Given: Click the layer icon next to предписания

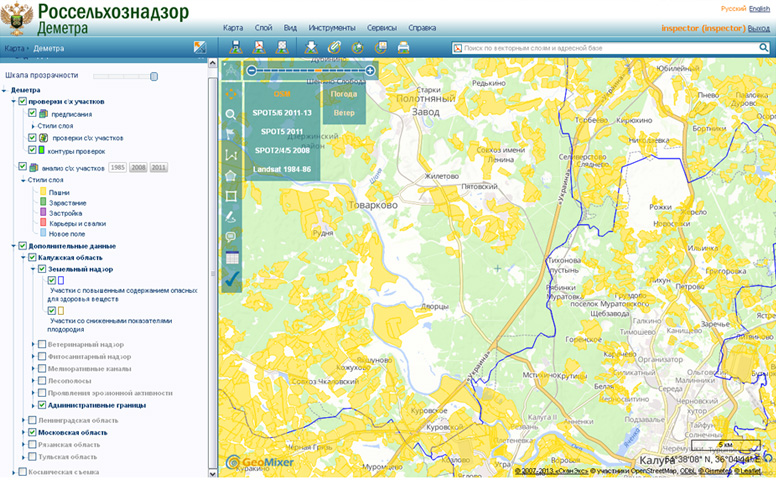Looking at the screenshot, I should 44,114.
